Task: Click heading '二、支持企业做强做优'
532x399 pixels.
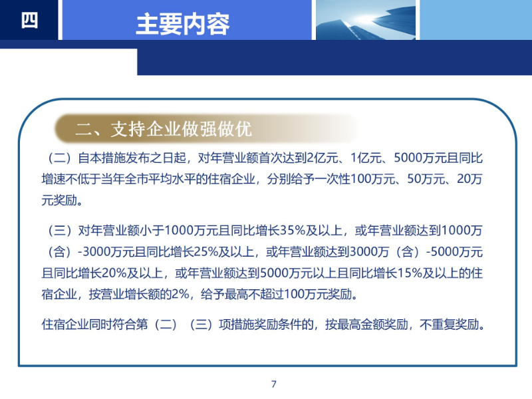Action: pyautogui.click(x=164, y=129)
